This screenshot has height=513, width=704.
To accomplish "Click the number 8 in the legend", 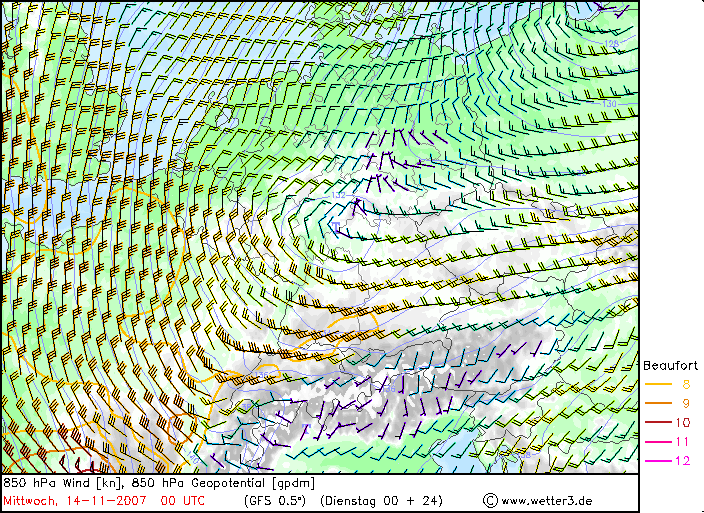I will tap(686, 384).
